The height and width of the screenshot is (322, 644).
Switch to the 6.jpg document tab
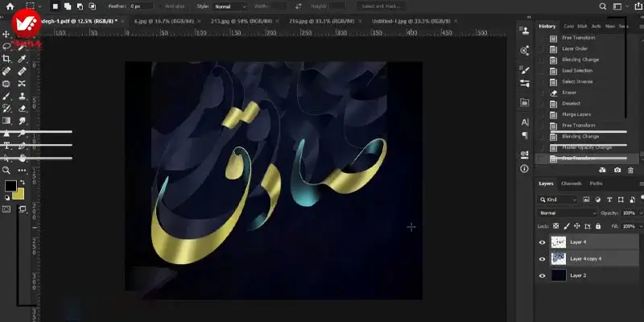click(x=165, y=21)
